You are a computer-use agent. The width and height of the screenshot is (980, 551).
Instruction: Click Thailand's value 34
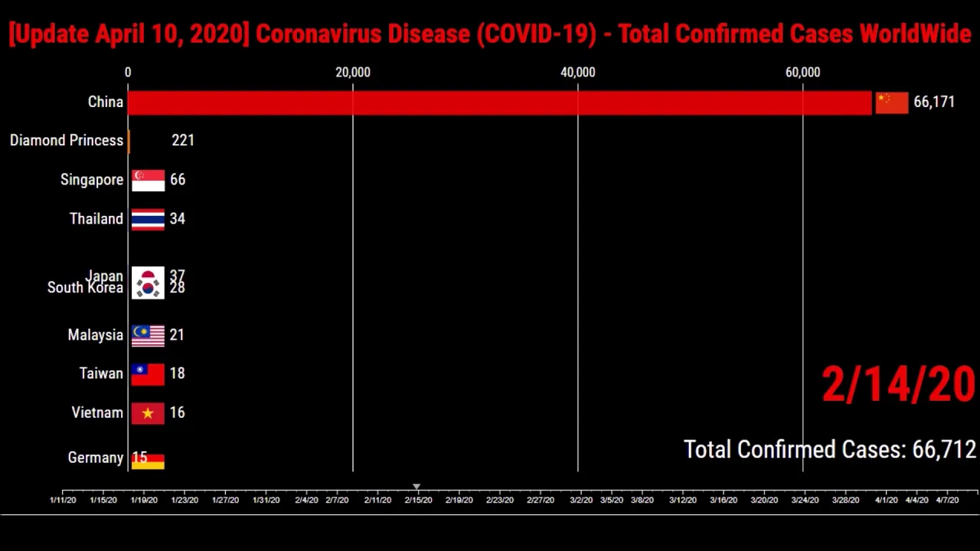click(178, 219)
